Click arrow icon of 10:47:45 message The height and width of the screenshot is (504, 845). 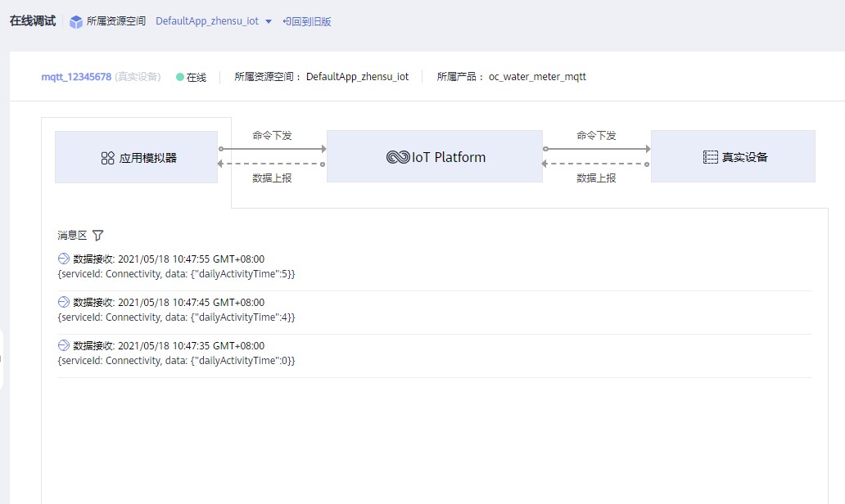pyautogui.click(x=64, y=302)
